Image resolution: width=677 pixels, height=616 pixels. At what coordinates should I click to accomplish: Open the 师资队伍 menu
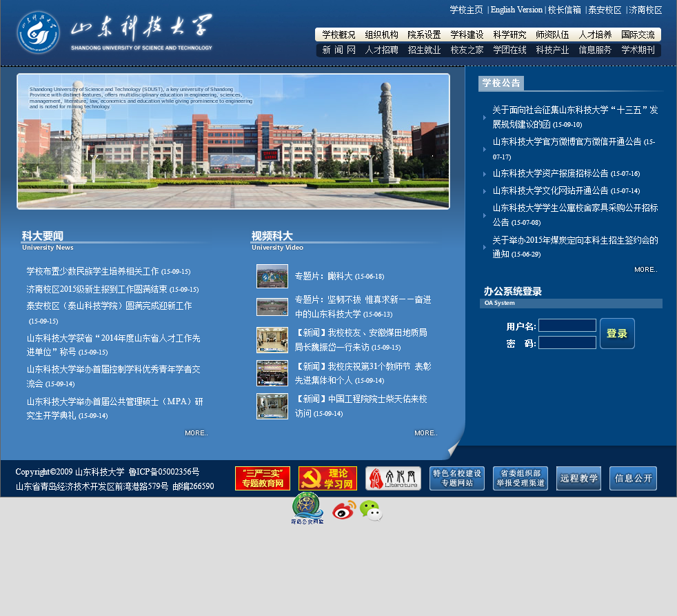click(552, 34)
